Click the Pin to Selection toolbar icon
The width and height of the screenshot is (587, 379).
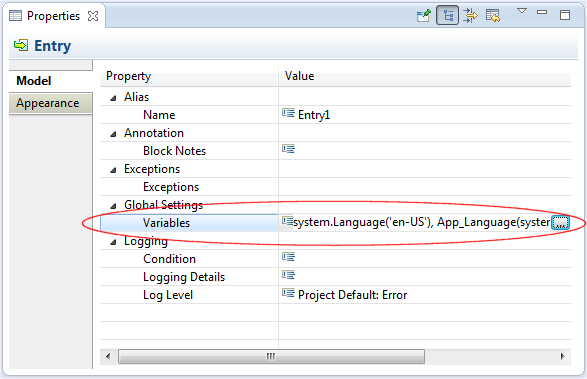pos(424,16)
